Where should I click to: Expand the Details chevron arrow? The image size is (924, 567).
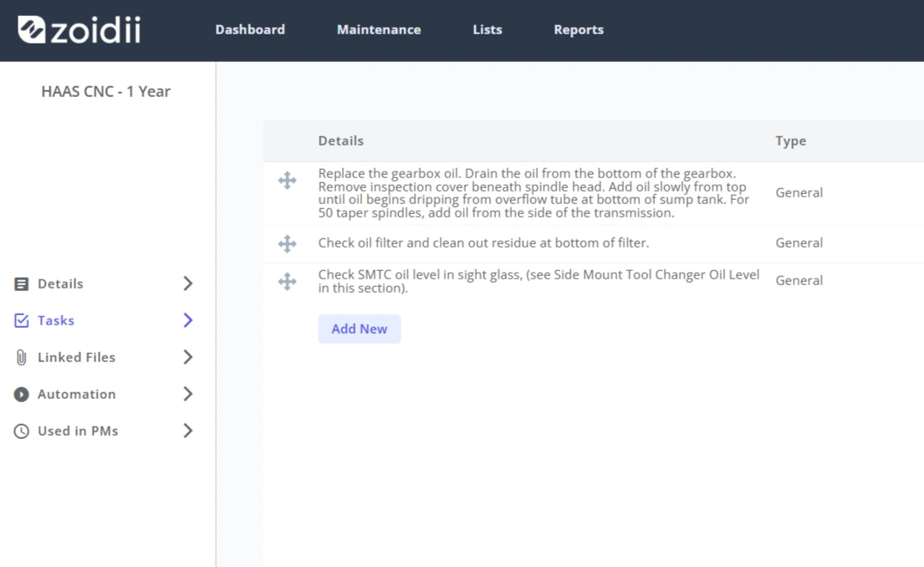[188, 283]
